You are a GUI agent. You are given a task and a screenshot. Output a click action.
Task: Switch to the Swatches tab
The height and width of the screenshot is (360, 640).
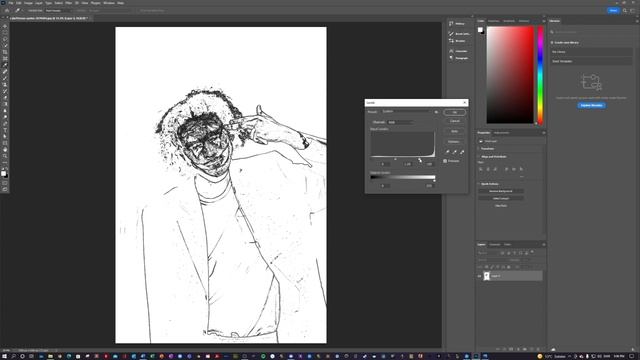pos(493,21)
